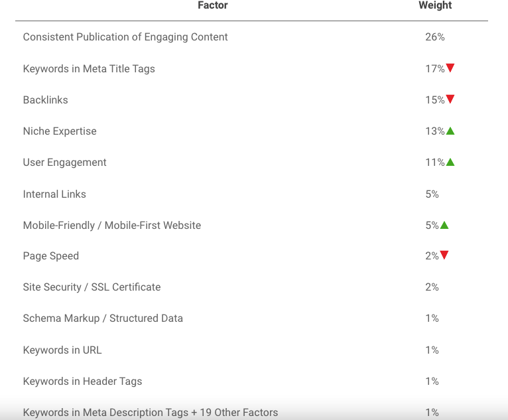Click the Internal Links factor
Screen dimensions: 508x420
point(54,194)
